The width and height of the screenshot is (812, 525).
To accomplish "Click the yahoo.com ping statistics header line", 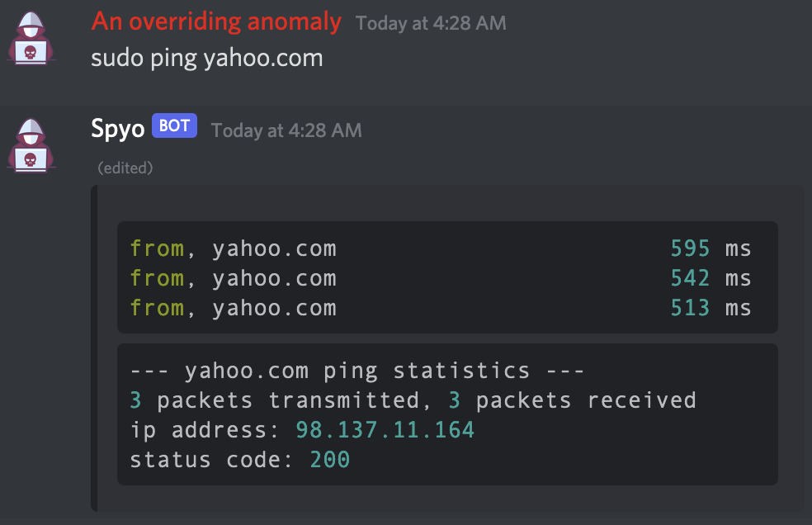I will coord(357,371).
